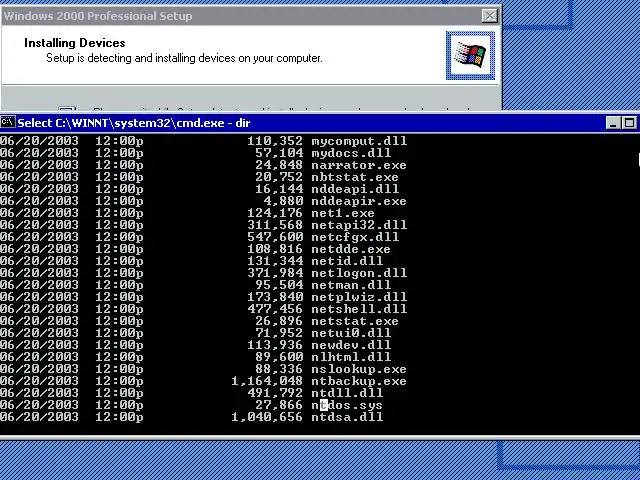
Task: Click the 57,104 file size value
Action: [279, 153]
